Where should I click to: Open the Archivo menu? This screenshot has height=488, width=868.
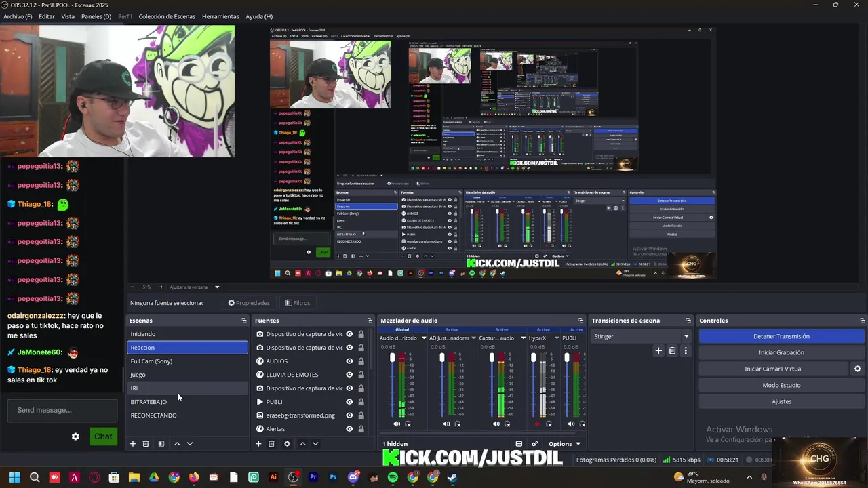(18, 16)
